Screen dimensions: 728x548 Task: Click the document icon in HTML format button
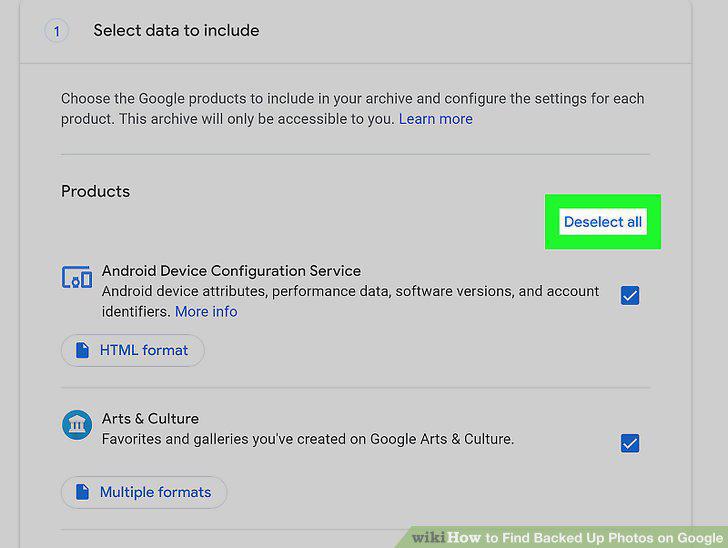(x=82, y=350)
